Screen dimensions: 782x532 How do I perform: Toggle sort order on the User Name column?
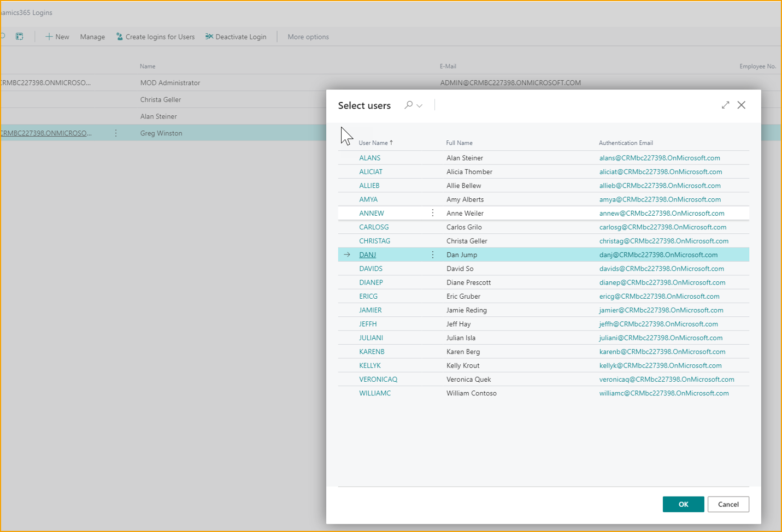375,143
